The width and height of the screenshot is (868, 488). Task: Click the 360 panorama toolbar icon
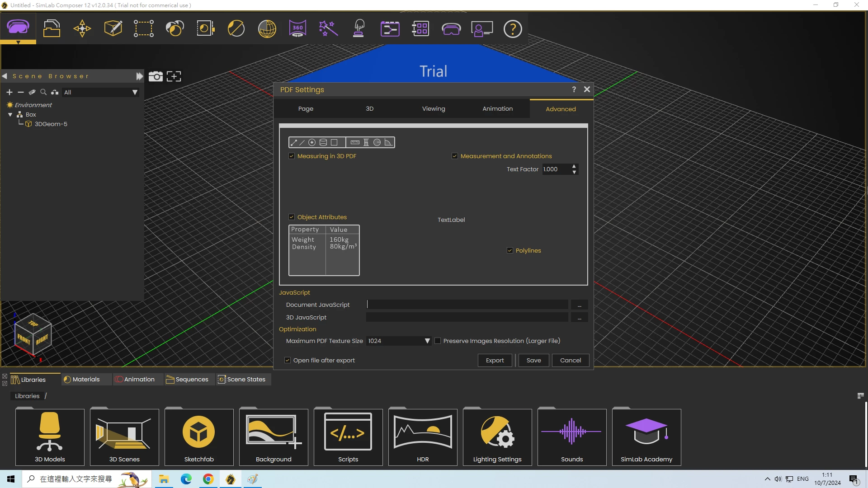click(x=297, y=28)
